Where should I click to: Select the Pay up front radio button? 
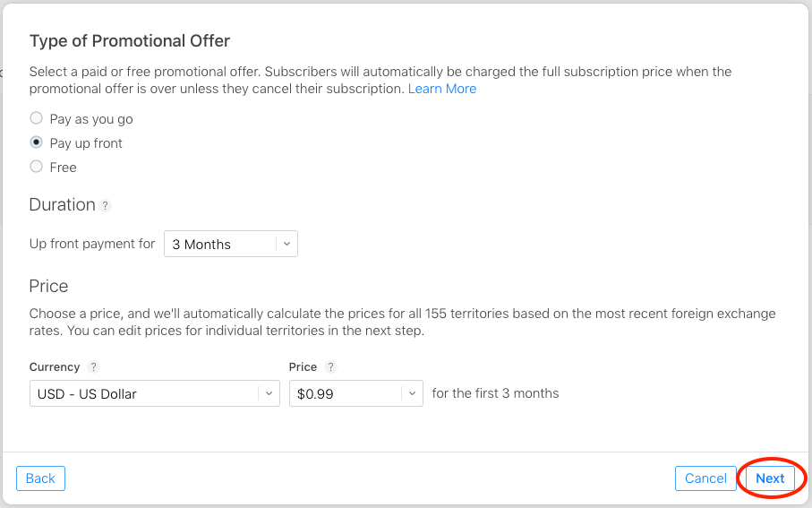click(36, 142)
